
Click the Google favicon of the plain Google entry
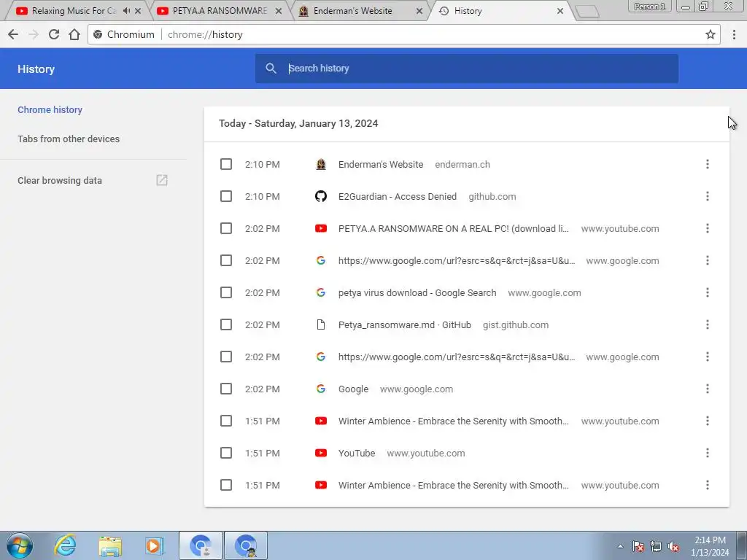[321, 389]
